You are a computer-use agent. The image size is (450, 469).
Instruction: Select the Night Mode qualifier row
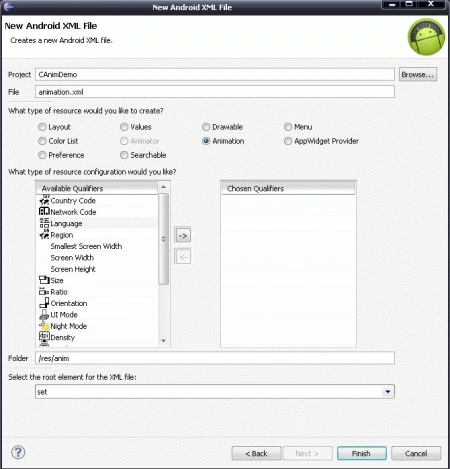97,326
